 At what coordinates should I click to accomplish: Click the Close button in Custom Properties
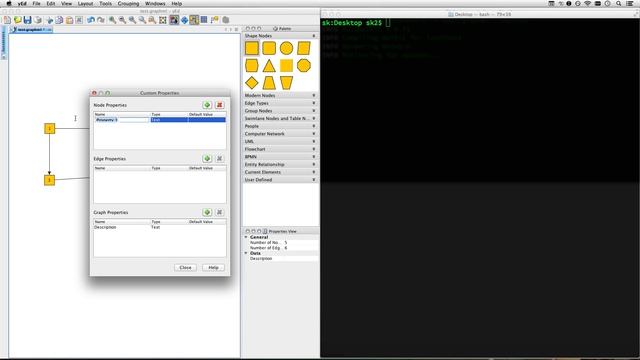click(x=185, y=267)
